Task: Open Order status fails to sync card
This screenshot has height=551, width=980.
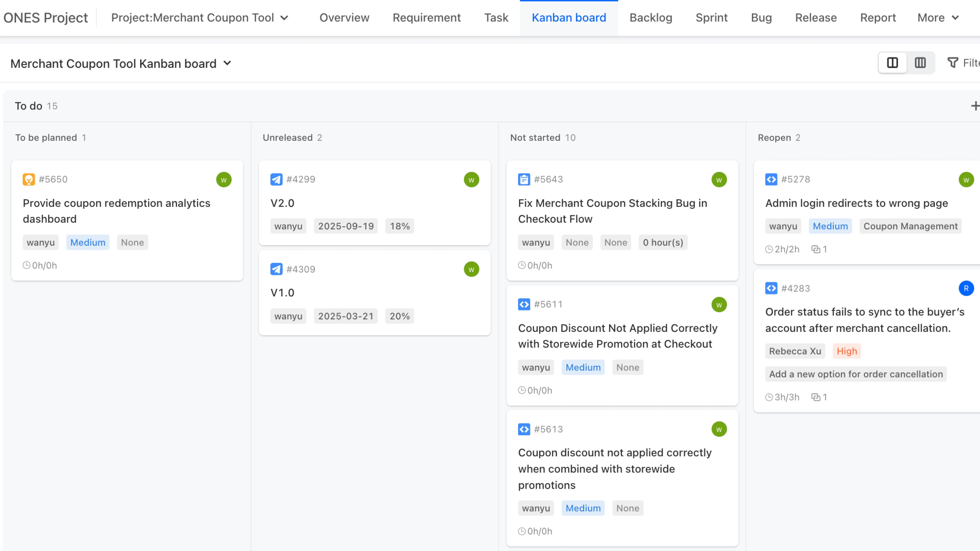Action: click(x=865, y=320)
